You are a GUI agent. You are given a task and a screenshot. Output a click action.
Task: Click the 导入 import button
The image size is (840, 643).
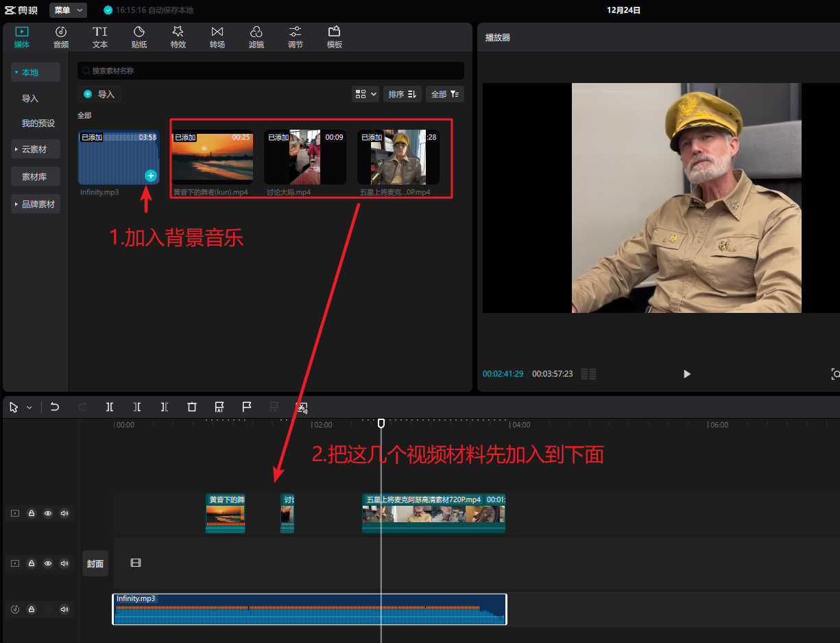tap(99, 94)
